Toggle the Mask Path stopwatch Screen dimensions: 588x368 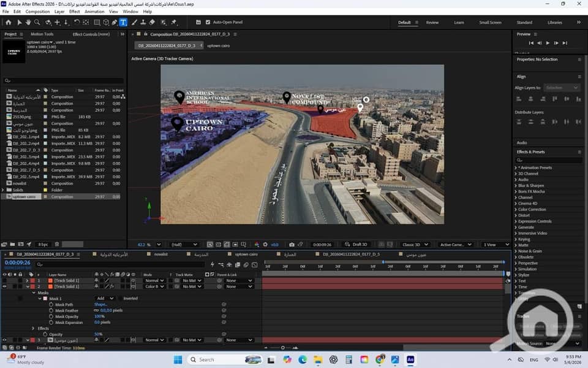[x=51, y=305]
